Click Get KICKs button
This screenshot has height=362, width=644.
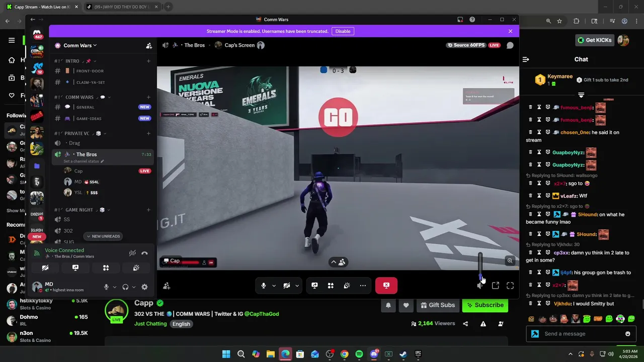[x=595, y=40]
